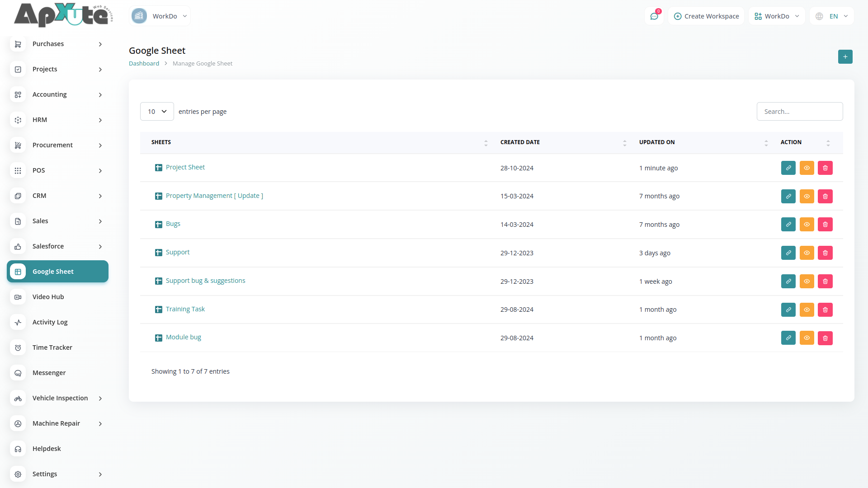Click the add new sheet plus button
Image resolution: width=868 pixels, height=488 pixels.
[845, 57]
